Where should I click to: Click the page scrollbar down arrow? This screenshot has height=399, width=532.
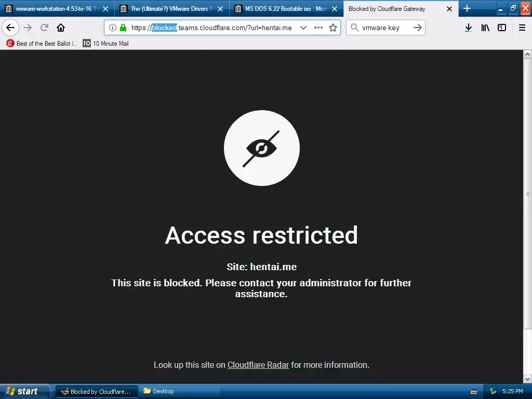[528, 379]
